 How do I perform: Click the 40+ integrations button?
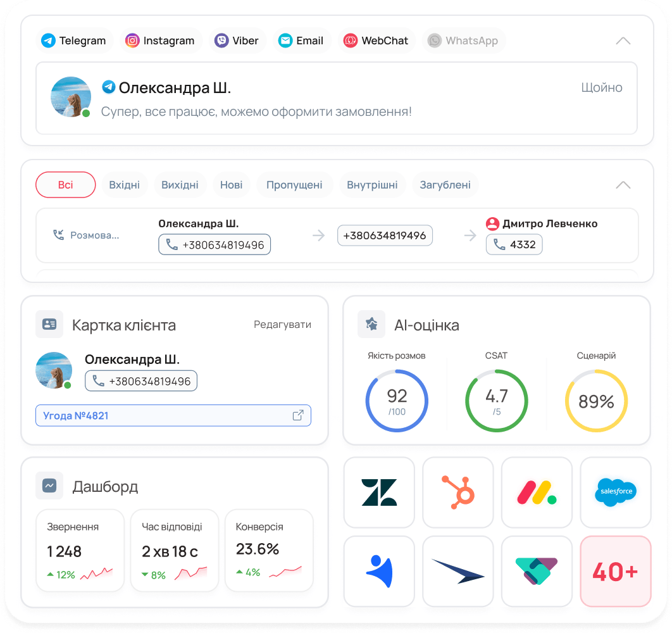[x=616, y=571]
